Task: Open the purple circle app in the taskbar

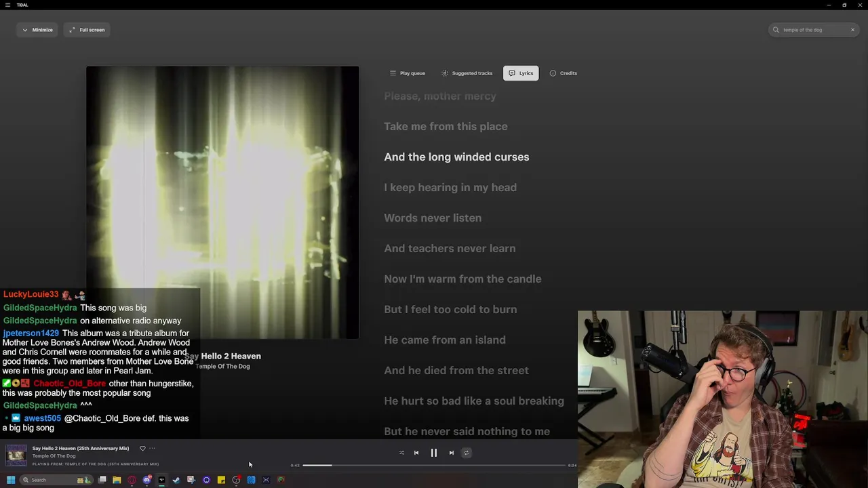Action: click(206, 480)
